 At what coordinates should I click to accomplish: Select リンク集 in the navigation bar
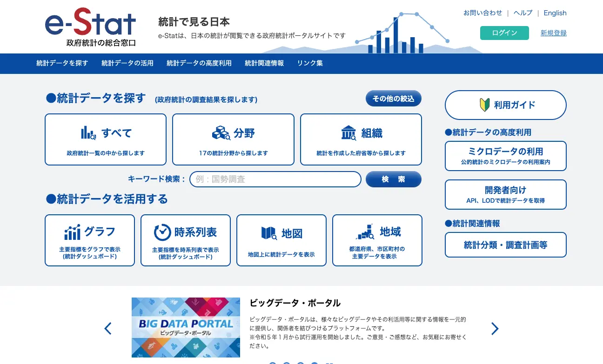click(x=310, y=63)
